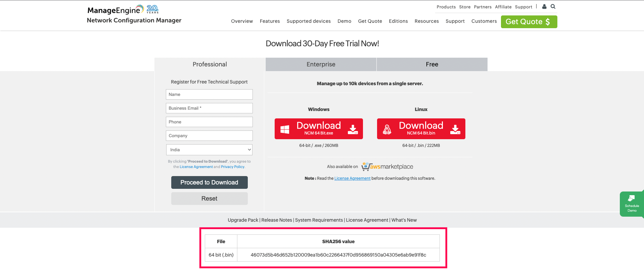
Task: Switch to the Professional tab
Action: [210, 64]
